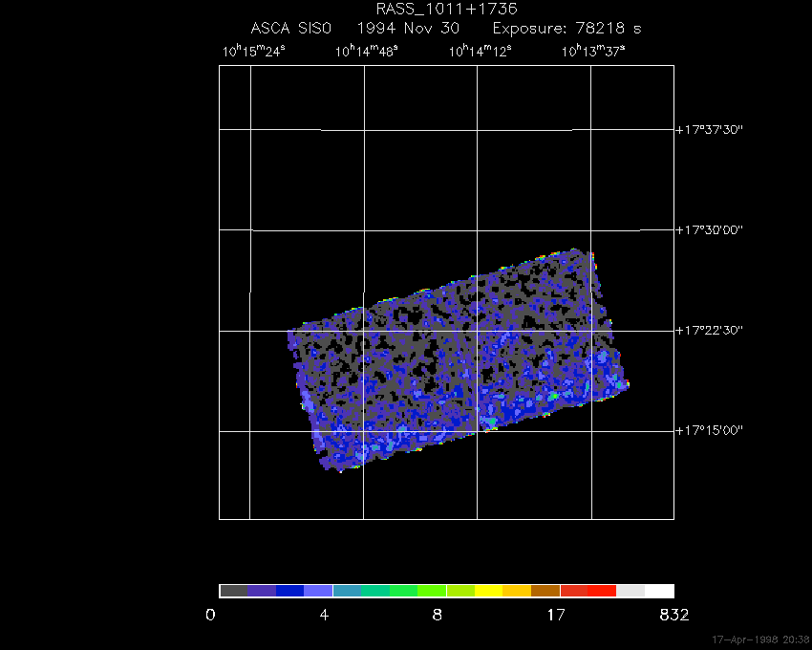
Task: Click the right ascension label 10h14m12s
Action: tap(481, 52)
